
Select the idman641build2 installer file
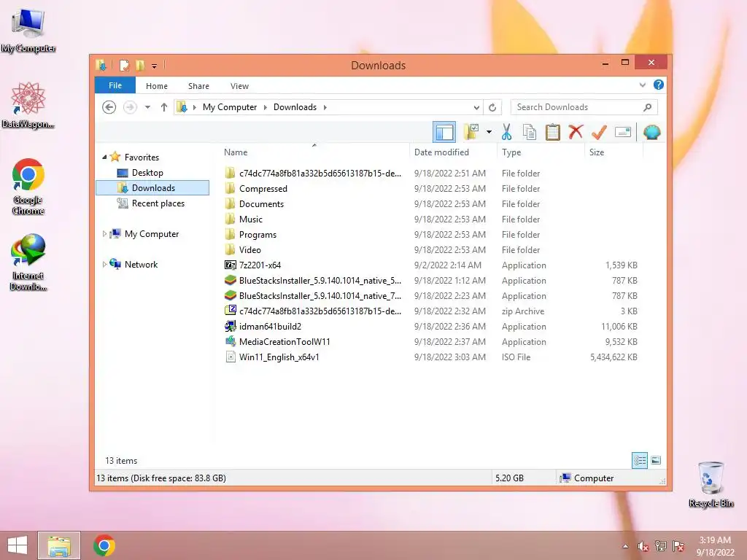(431, 326)
